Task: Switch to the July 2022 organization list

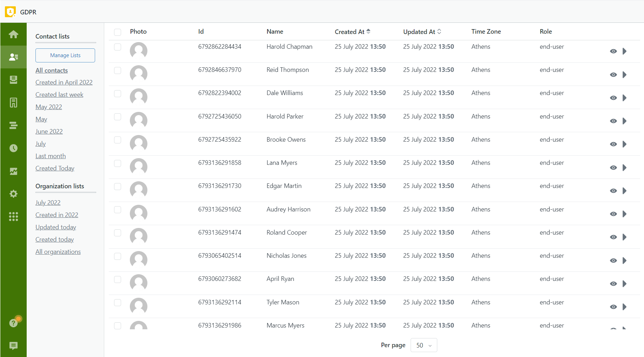Action: [48, 202]
